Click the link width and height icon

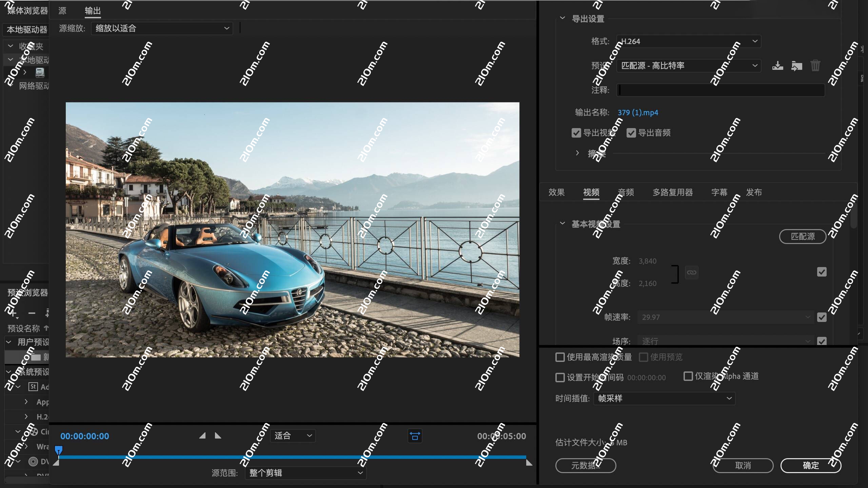coord(692,272)
